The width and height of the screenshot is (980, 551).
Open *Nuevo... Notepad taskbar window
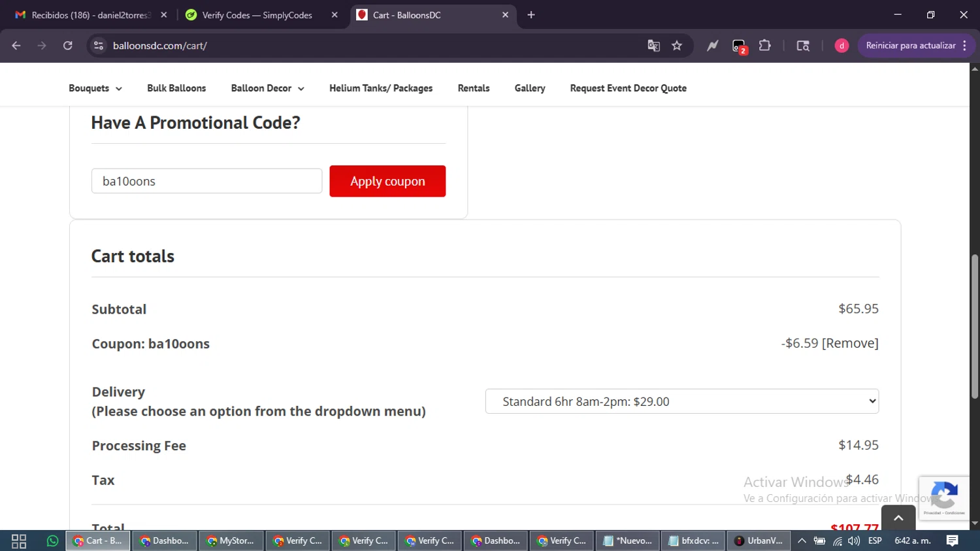point(627,541)
